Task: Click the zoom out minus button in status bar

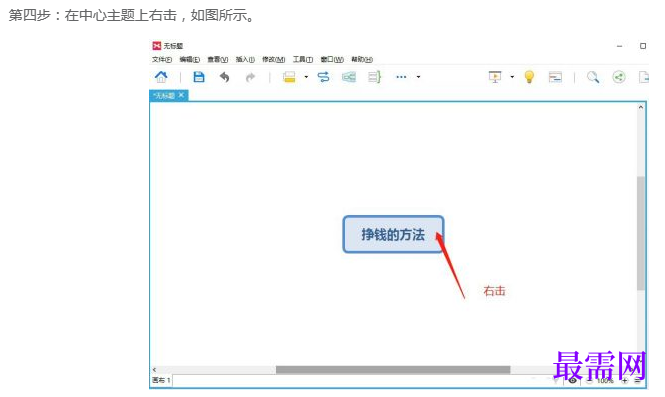Action: pos(590,380)
